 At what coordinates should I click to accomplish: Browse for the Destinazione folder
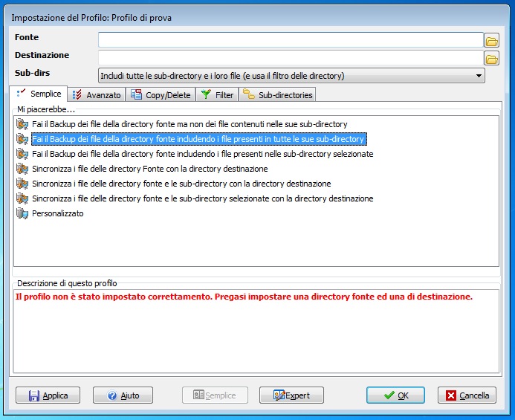tap(491, 59)
